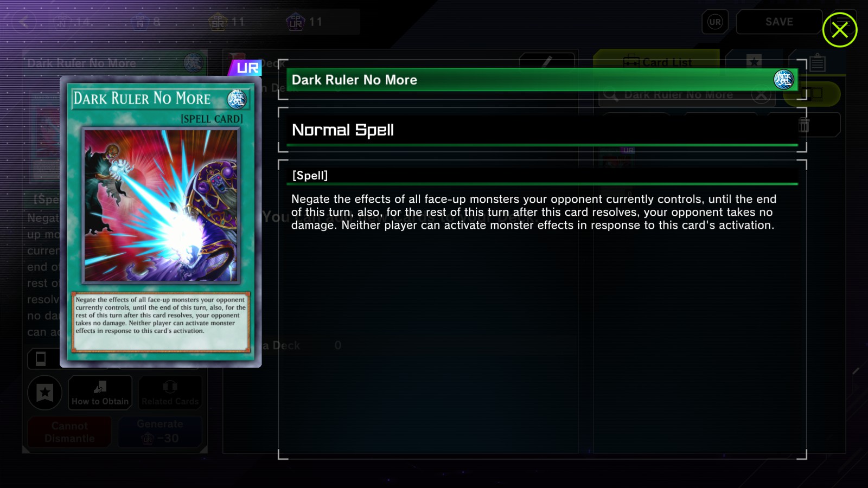Click the Cannot Dismantle button
868x488 pixels.
coord(69,432)
